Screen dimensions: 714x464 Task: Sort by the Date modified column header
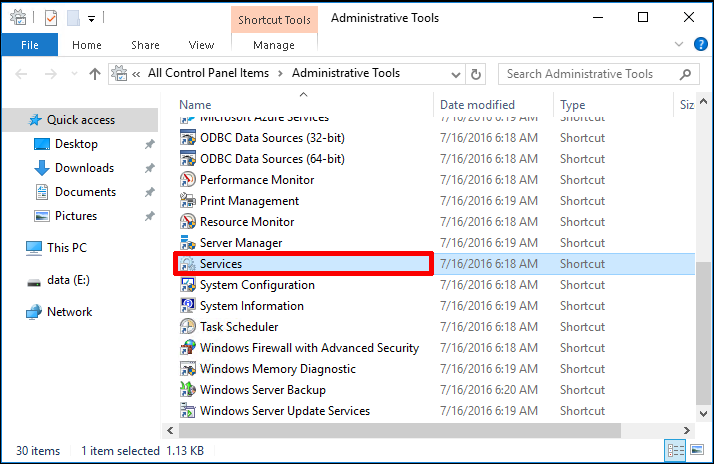(477, 105)
